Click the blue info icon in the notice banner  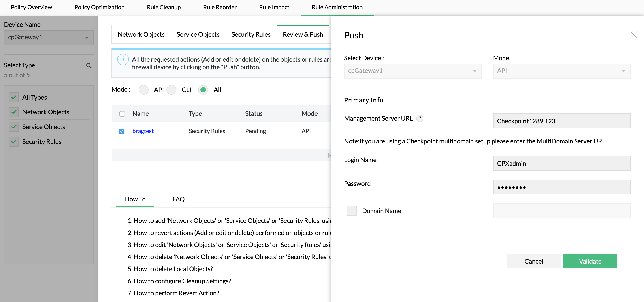(x=123, y=59)
